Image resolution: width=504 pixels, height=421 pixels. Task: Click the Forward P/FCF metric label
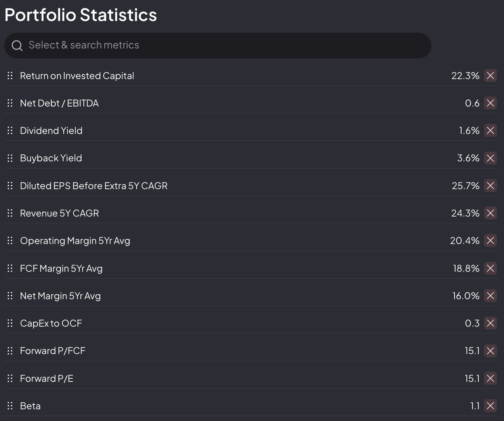(53, 351)
